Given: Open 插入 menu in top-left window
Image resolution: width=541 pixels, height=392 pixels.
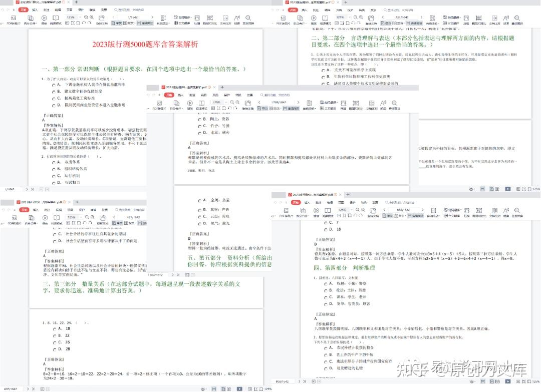Looking at the screenshot, I should (35, 10).
